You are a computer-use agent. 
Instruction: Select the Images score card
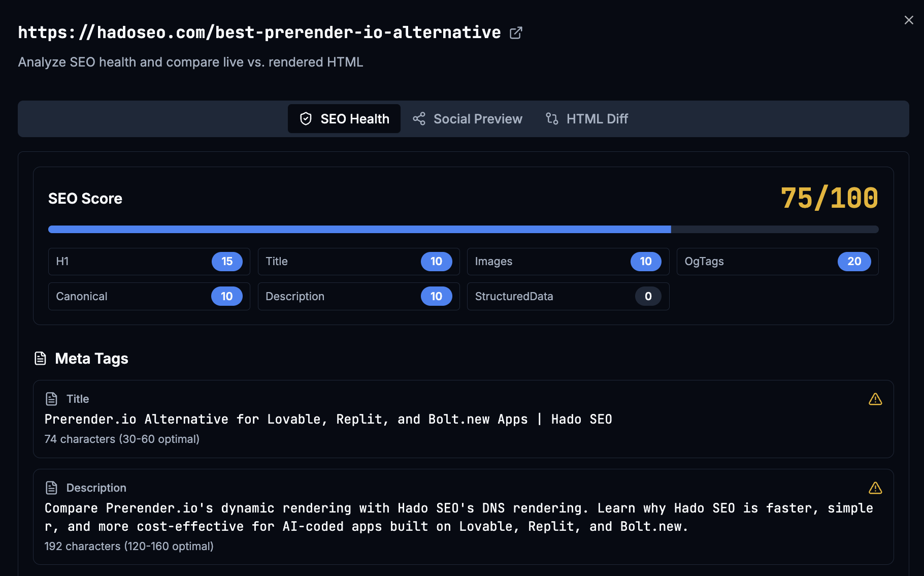pyautogui.click(x=568, y=262)
